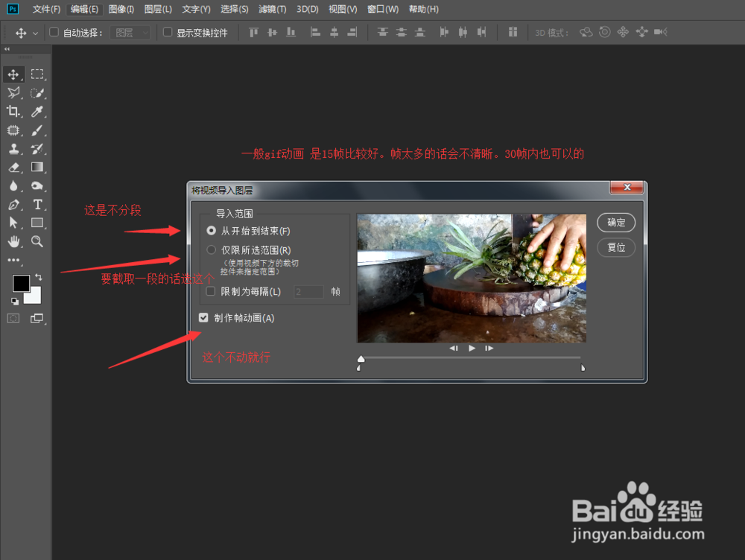Select the Crop tool
745x560 pixels.
coord(13,111)
